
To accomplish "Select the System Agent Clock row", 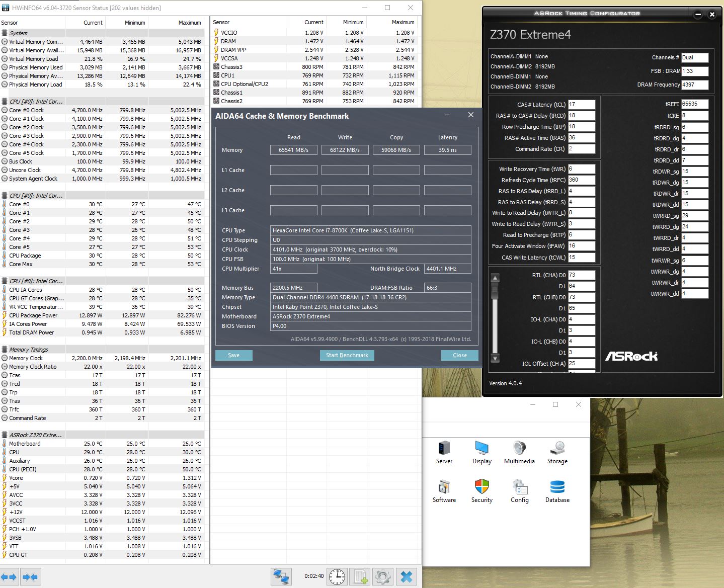I will pos(102,179).
